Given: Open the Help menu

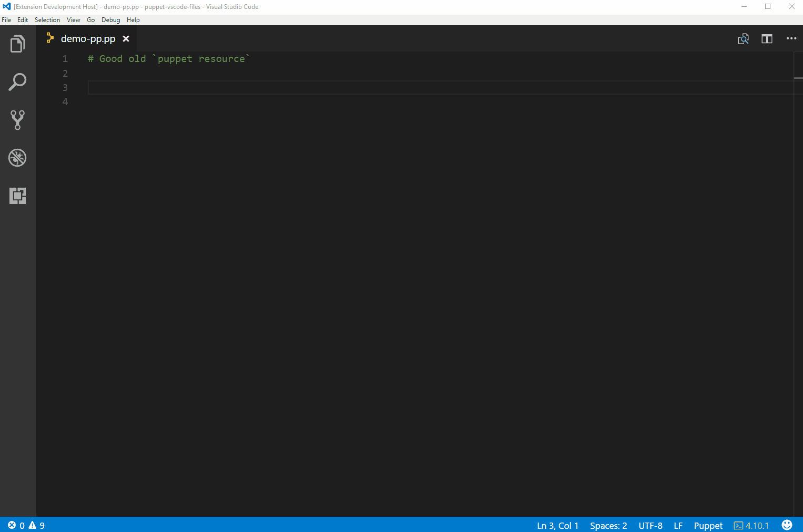Looking at the screenshot, I should tap(133, 20).
